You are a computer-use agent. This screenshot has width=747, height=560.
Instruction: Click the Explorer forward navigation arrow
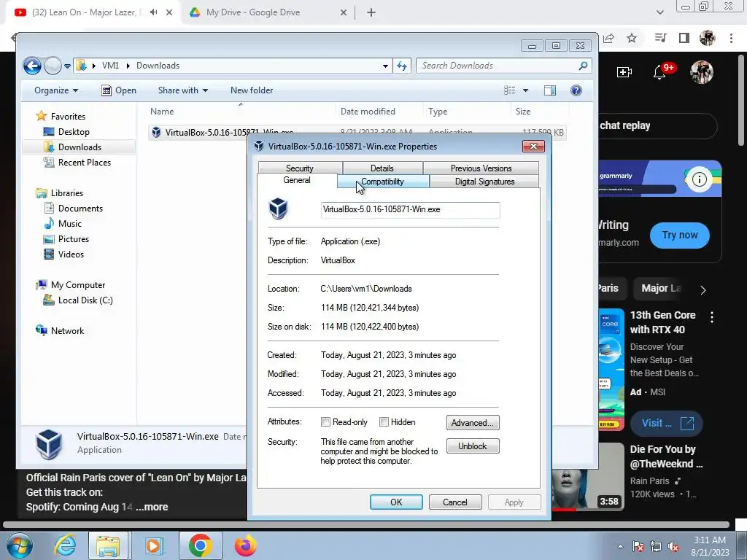point(53,66)
